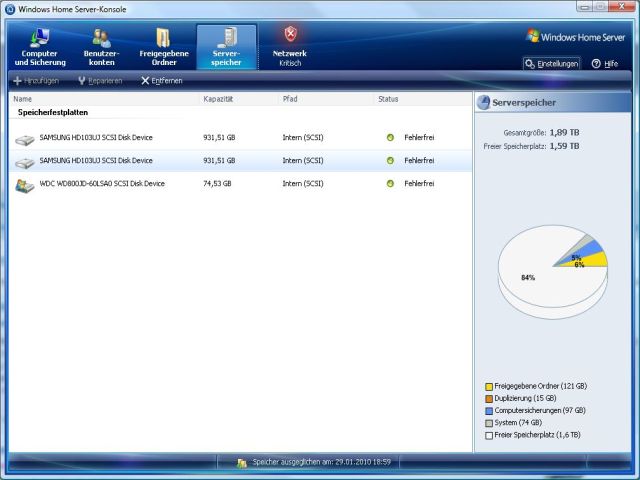Select highlighted SAMSUNG HD103UJ SCSI Disk Device row

[240, 160]
